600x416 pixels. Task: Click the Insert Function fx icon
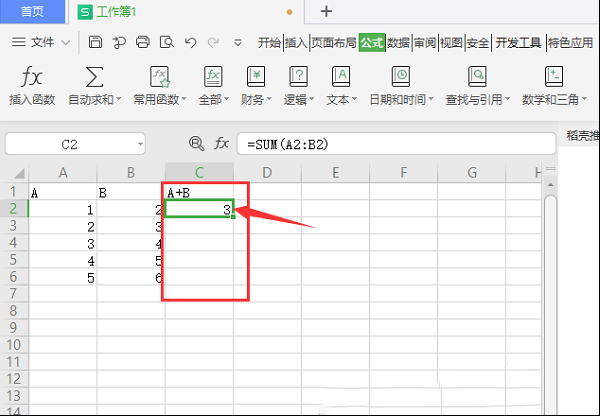[x=31, y=77]
